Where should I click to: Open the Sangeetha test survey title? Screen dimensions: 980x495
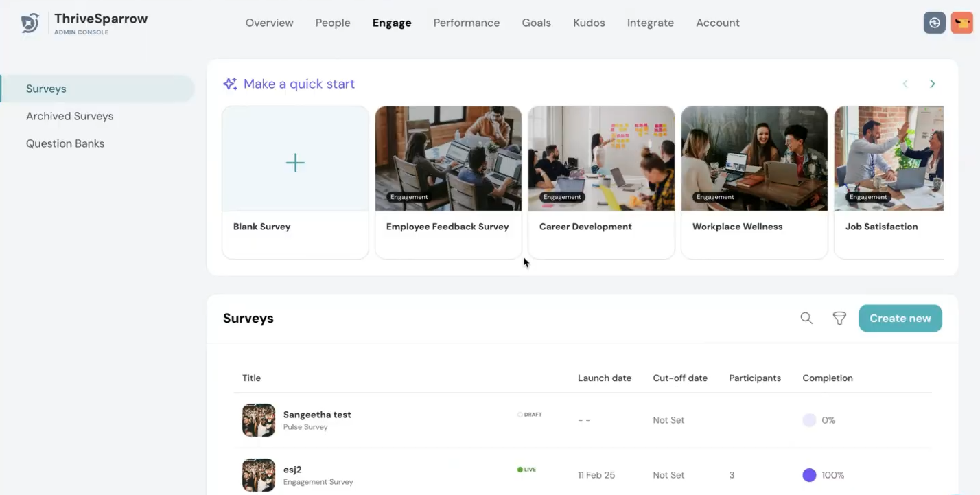pyautogui.click(x=317, y=415)
